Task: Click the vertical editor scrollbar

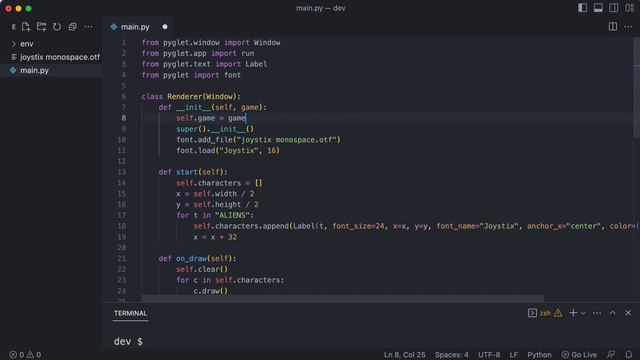Action: tap(637, 87)
